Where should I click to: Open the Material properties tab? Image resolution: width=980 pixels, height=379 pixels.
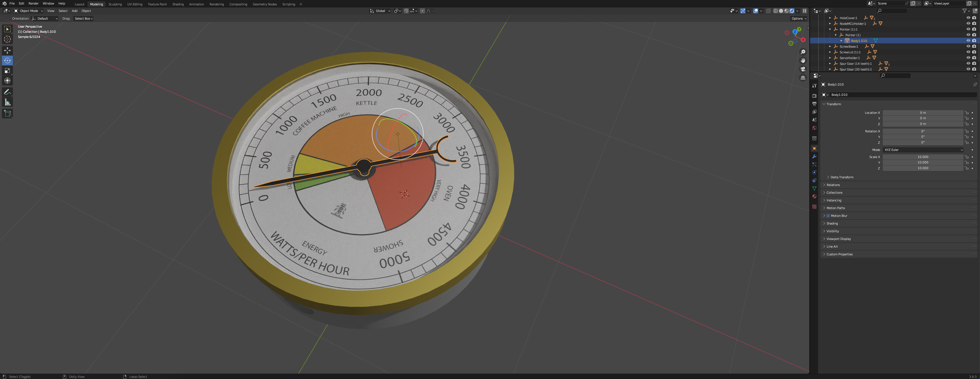814,197
